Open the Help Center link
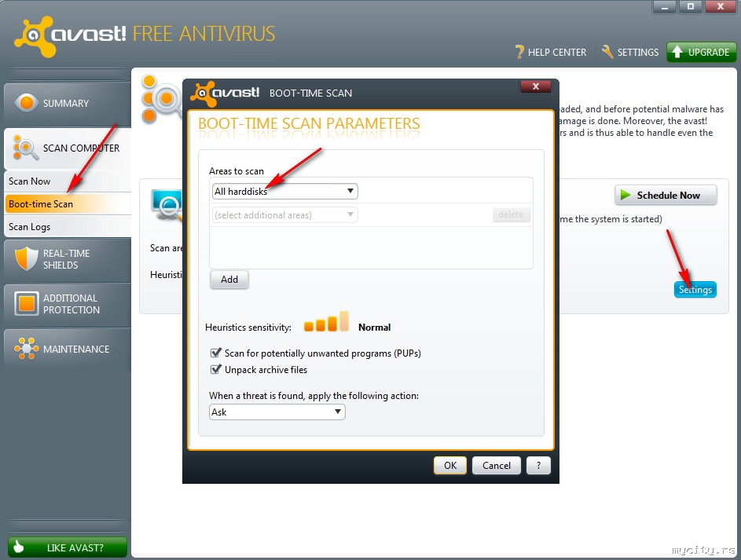The width and height of the screenshot is (741, 560). pyautogui.click(x=551, y=52)
